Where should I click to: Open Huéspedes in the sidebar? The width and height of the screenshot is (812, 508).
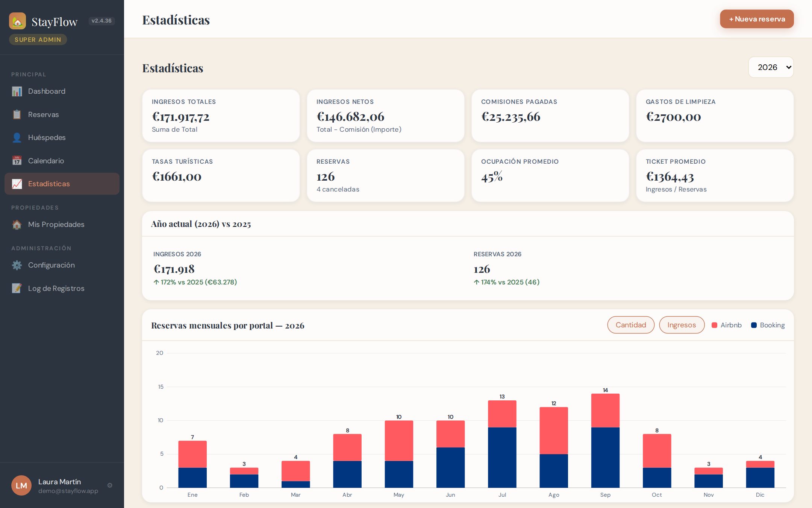tap(62, 138)
